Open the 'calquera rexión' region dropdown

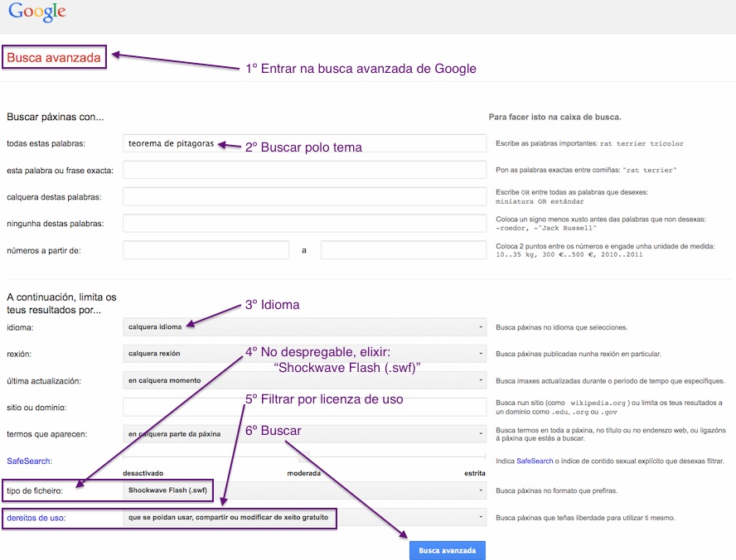coord(303,353)
